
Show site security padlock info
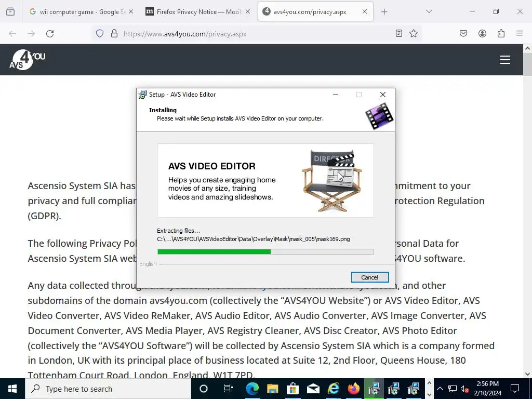pyautogui.click(x=114, y=34)
